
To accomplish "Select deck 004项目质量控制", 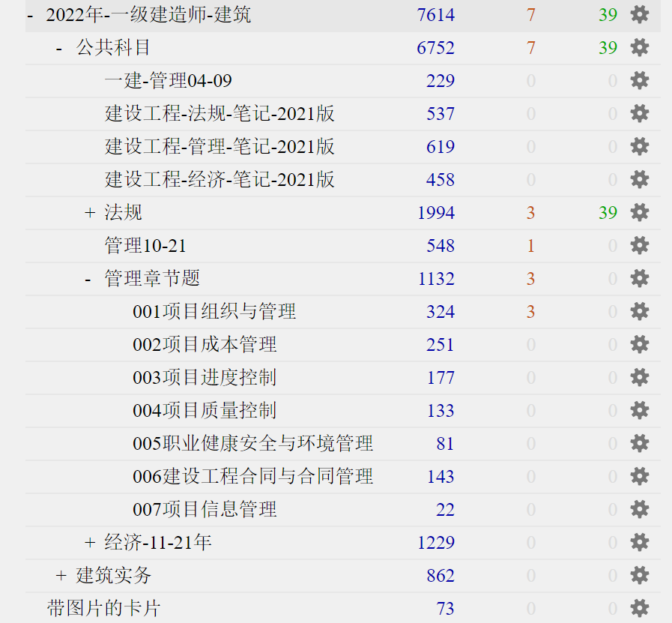I will (205, 411).
